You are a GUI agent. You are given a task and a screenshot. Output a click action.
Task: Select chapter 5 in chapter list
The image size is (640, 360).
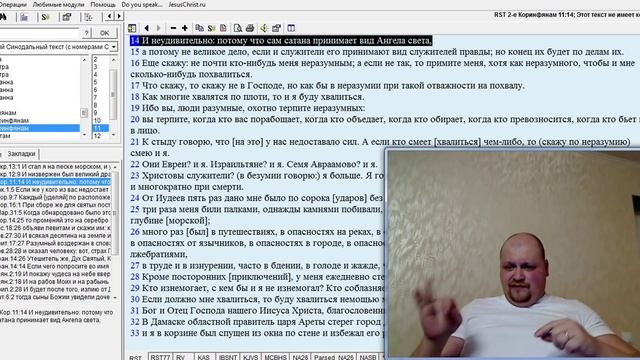[100, 82]
